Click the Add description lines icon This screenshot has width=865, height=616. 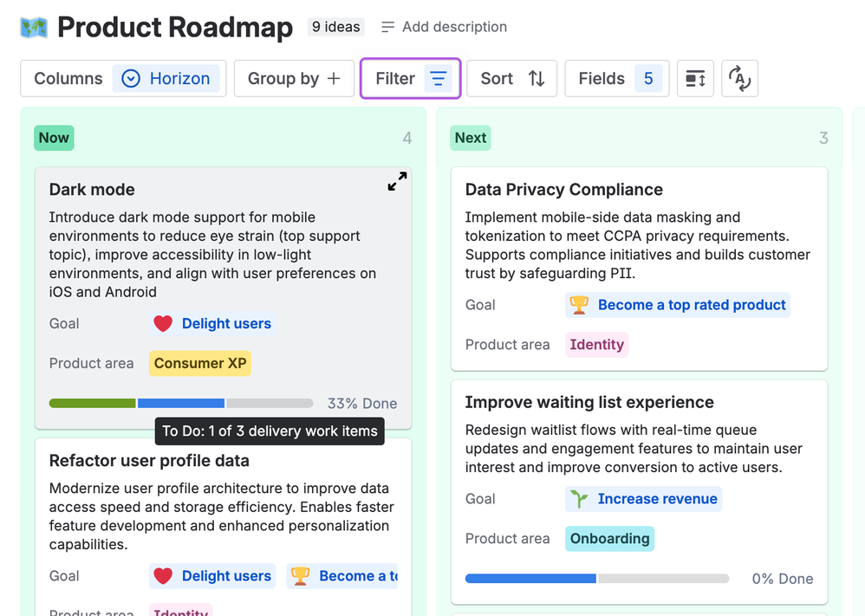point(387,27)
